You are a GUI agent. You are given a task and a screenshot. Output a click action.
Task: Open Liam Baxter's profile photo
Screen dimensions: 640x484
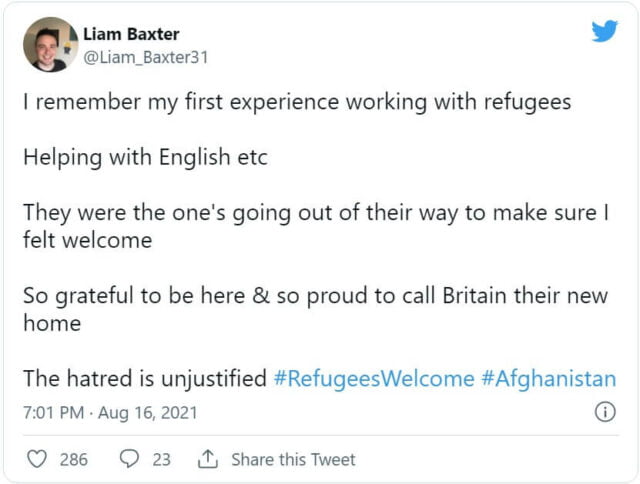pos(50,45)
